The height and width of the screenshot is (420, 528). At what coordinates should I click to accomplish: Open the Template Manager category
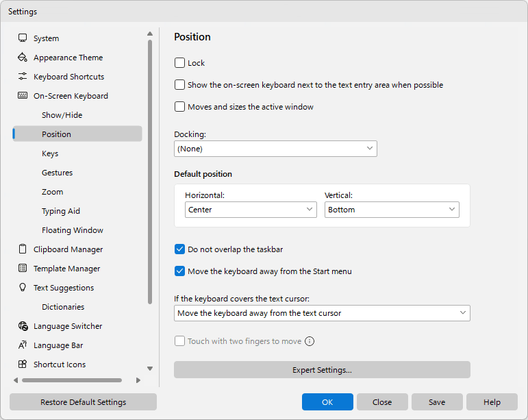coord(66,269)
